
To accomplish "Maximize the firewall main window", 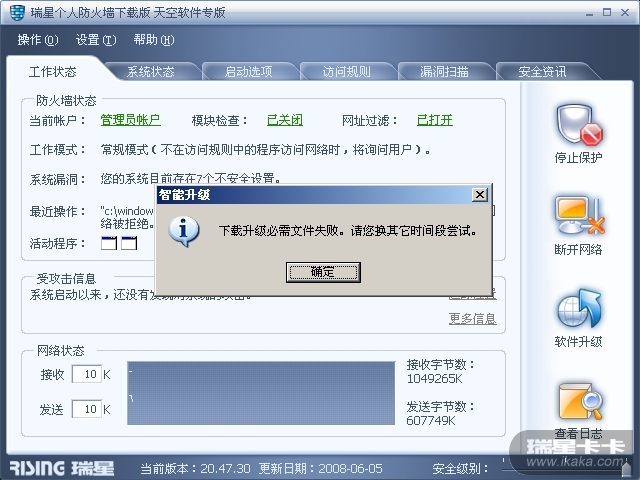I will (x=607, y=13).
